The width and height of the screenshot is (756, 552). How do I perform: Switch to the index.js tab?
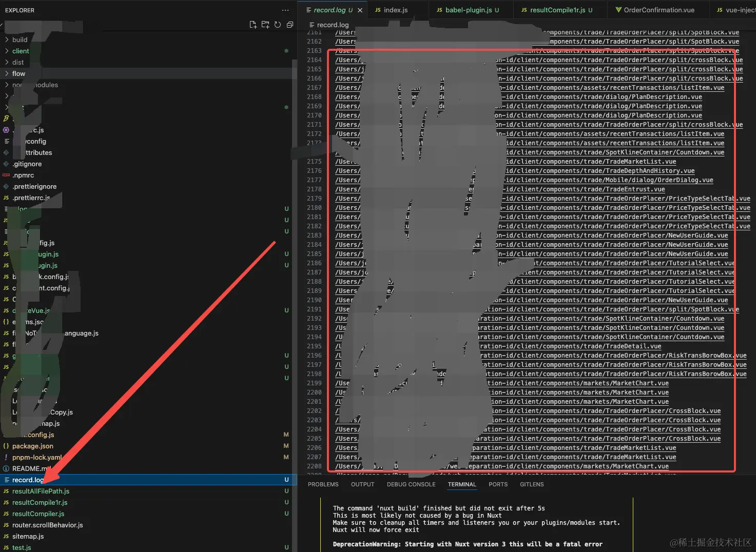[x=395, y=10]
